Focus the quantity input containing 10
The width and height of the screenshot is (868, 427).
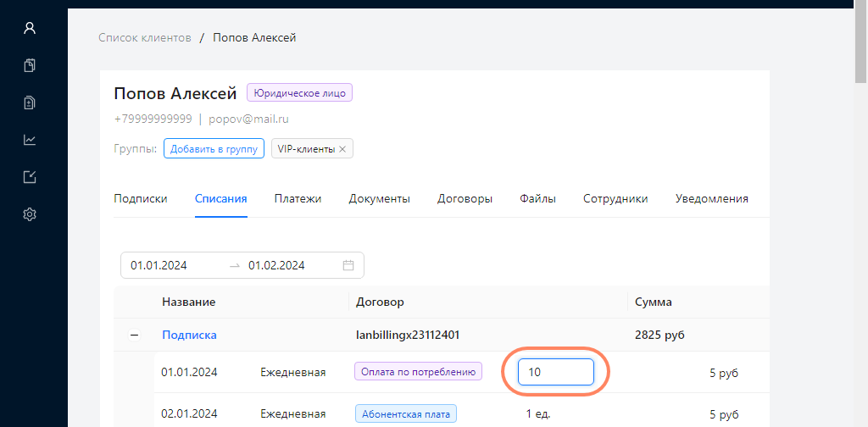tap(556, 372)
